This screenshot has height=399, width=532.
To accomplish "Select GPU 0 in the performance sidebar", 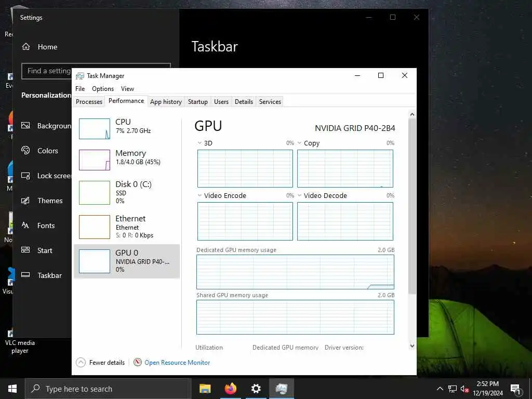I will [x=127, y=261].
